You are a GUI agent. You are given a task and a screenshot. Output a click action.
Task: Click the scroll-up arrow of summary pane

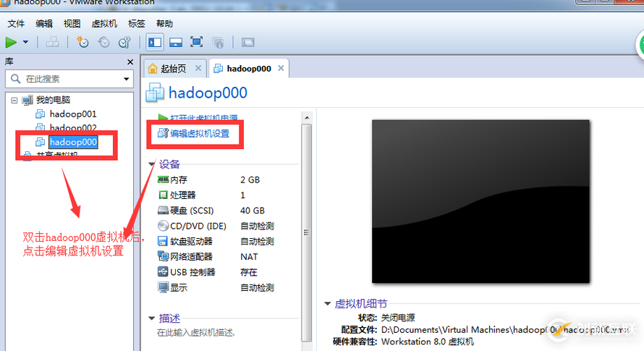pyautogui.click(x=306, y=118)
